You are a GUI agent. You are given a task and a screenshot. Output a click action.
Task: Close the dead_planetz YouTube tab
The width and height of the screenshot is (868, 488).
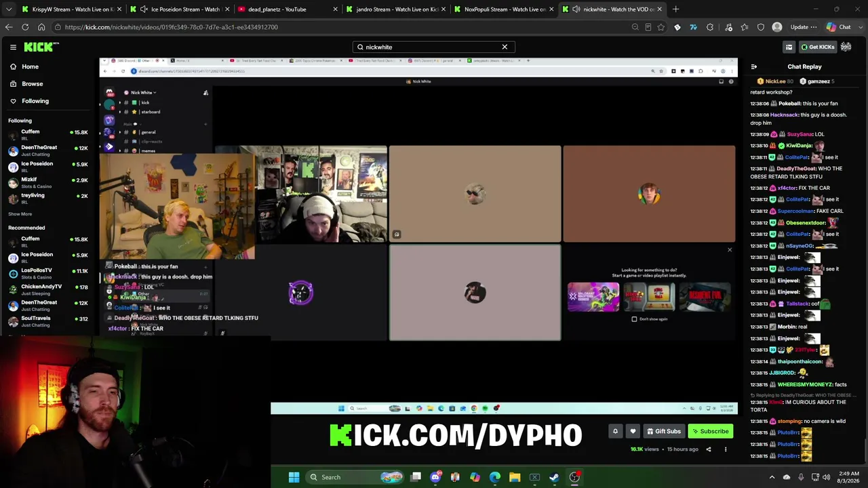tap(335, 9)
